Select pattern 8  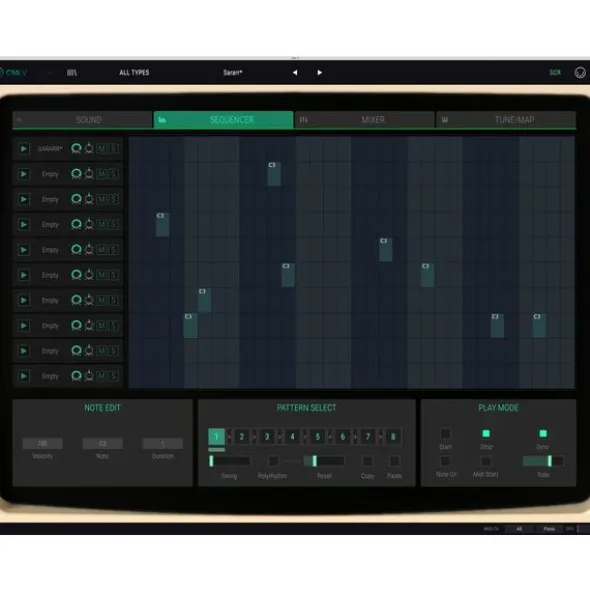[x=393, y=437]
